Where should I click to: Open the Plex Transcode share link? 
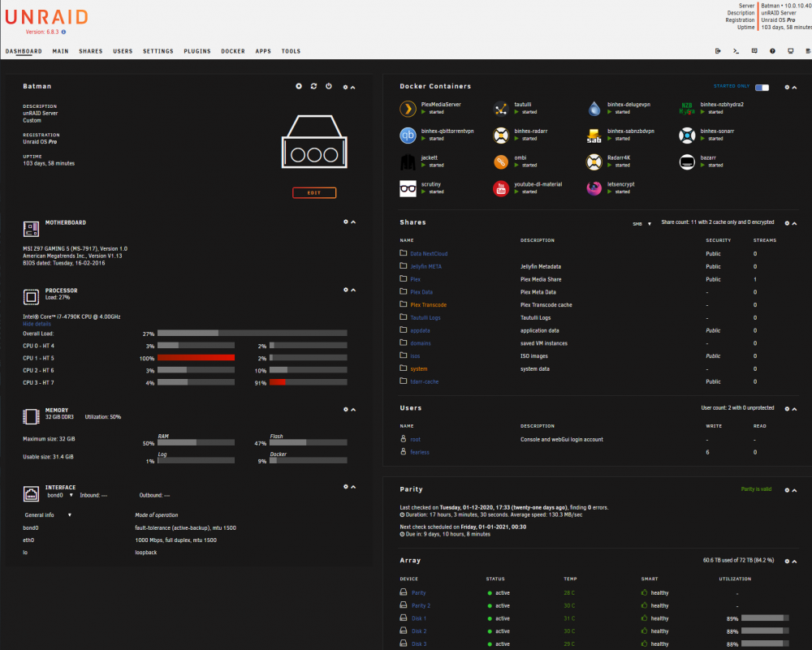(428, 305)
